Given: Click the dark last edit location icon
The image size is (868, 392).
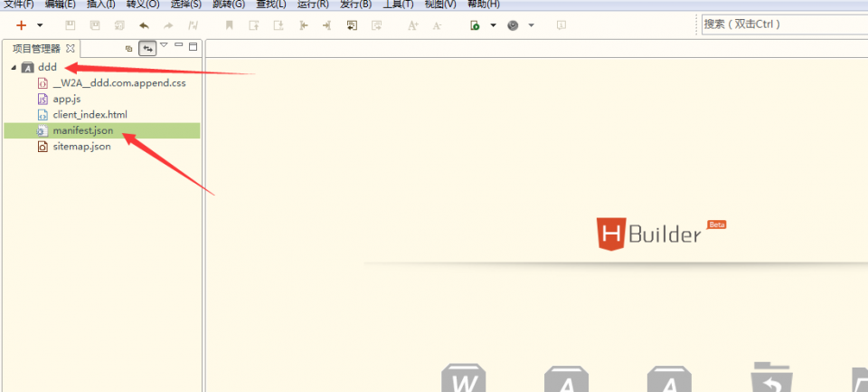Looking at the screenshot, I should coord(352,25).
